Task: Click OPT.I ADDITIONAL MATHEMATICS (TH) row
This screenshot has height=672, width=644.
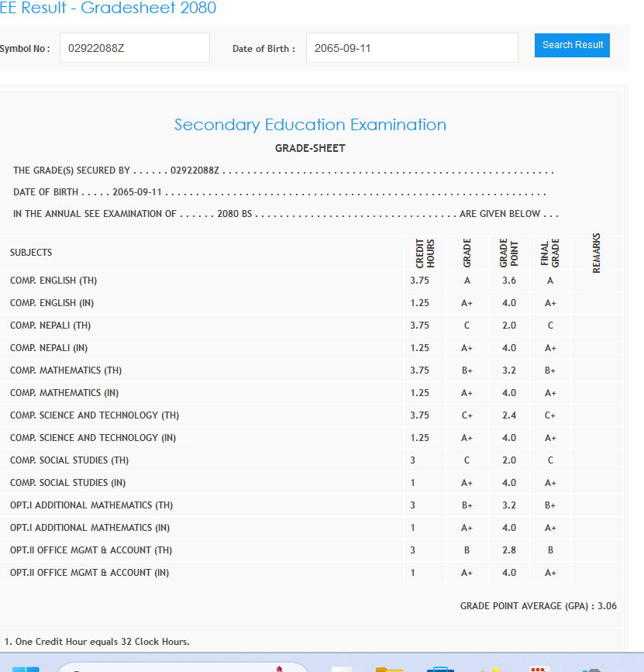Action: (x=91, y=505)
